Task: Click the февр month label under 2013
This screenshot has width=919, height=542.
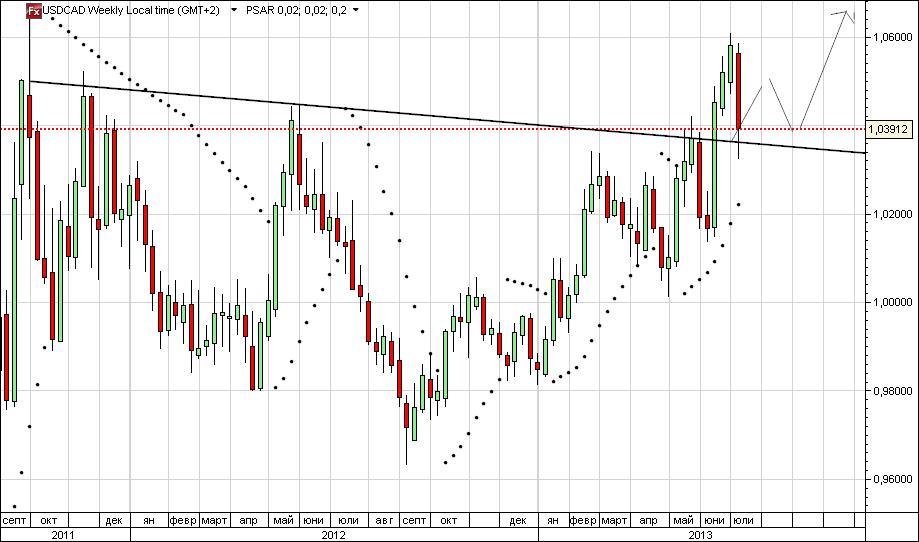Action: (x=583, y=520)
